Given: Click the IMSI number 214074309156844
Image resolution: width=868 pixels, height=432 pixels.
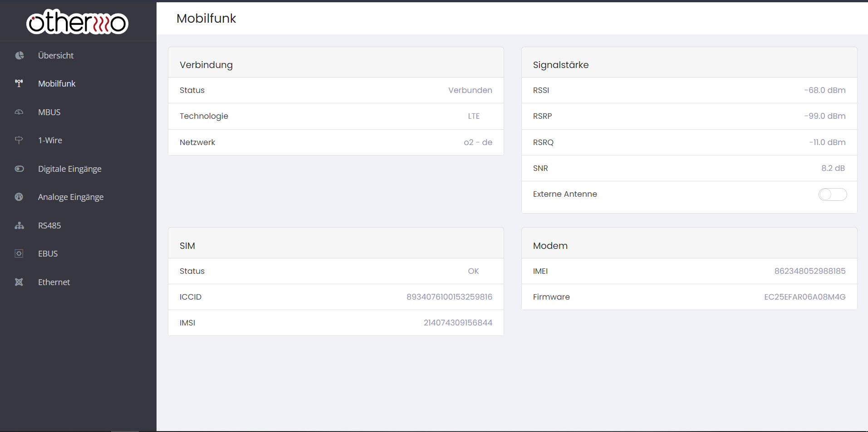Looking at the screenshot, I should click(458, 323).
